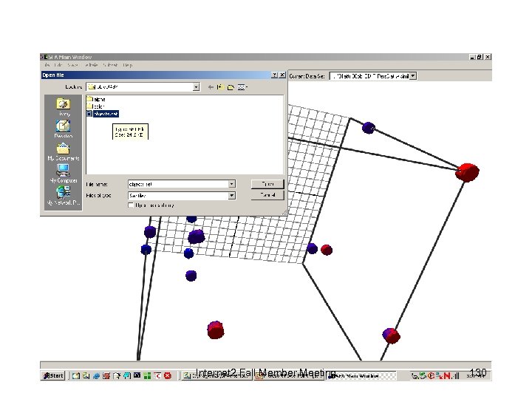Select the highlighted objects.set file
The height and width of the screenshot is (399, 532).
[103, 114]
